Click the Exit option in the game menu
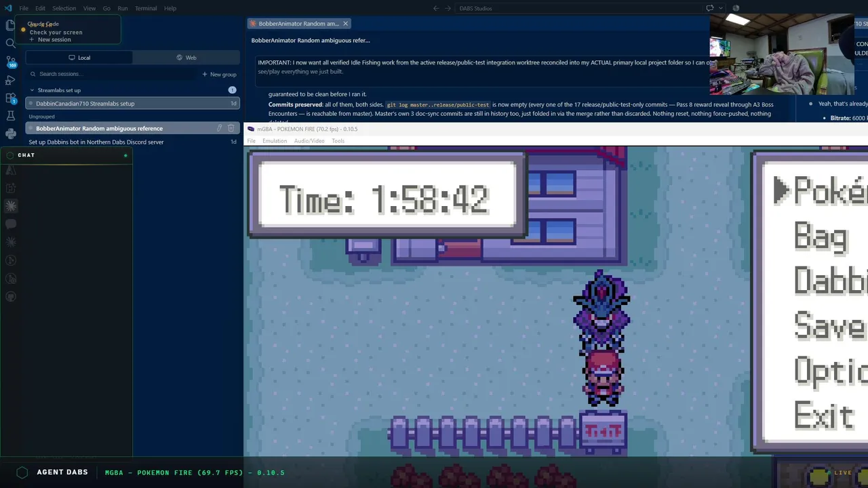Viewport: 868px width, 488px height. 823,415
